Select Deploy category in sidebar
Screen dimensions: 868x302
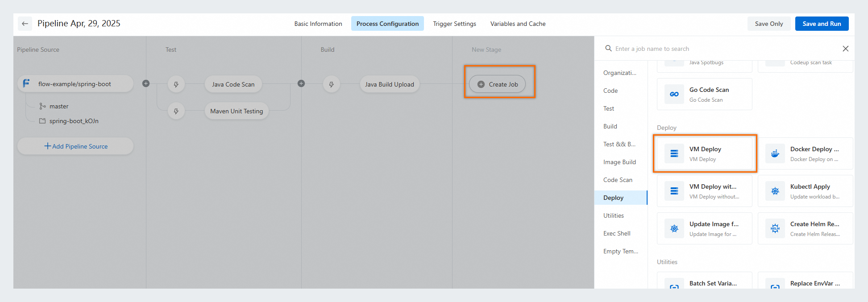621,198
